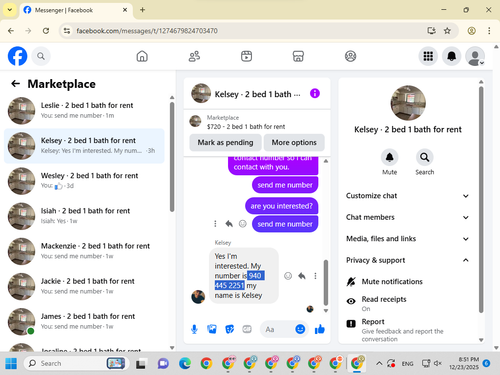This screenshot has height=375, width=500.
Task: React emoji beside sent 'send me number'
Action: pos(243,224)
